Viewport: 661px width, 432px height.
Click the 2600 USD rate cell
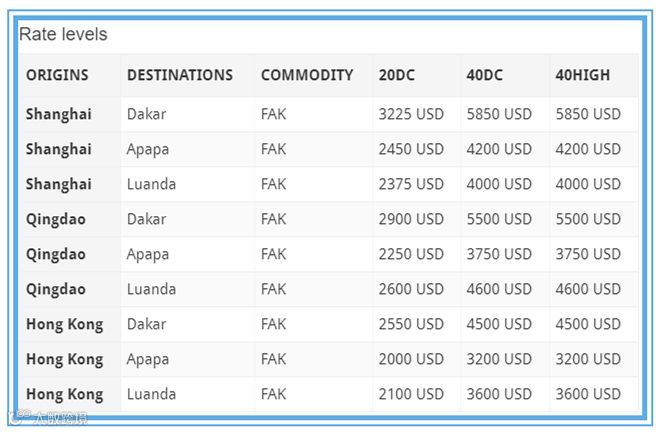point(411,289)
